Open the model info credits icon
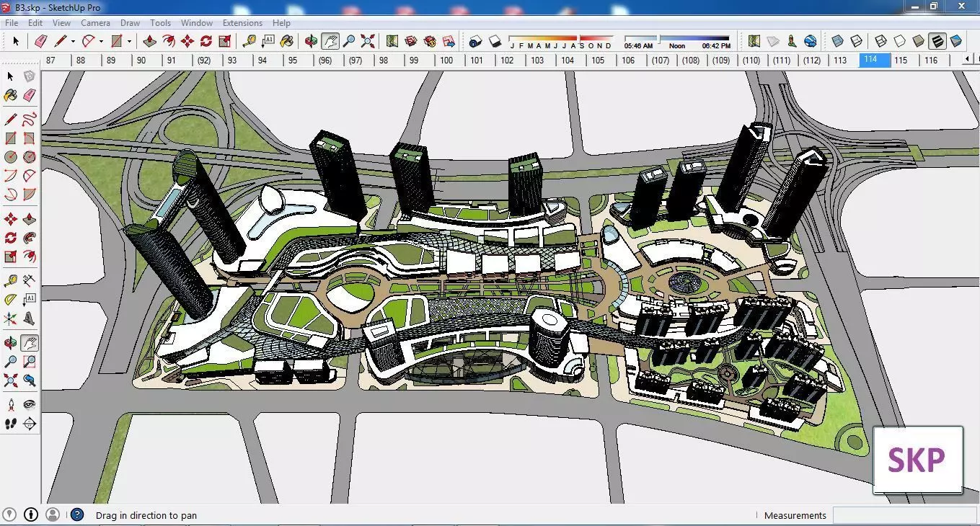Viewport: 980px width, 526px height. [x=31, y=514]
